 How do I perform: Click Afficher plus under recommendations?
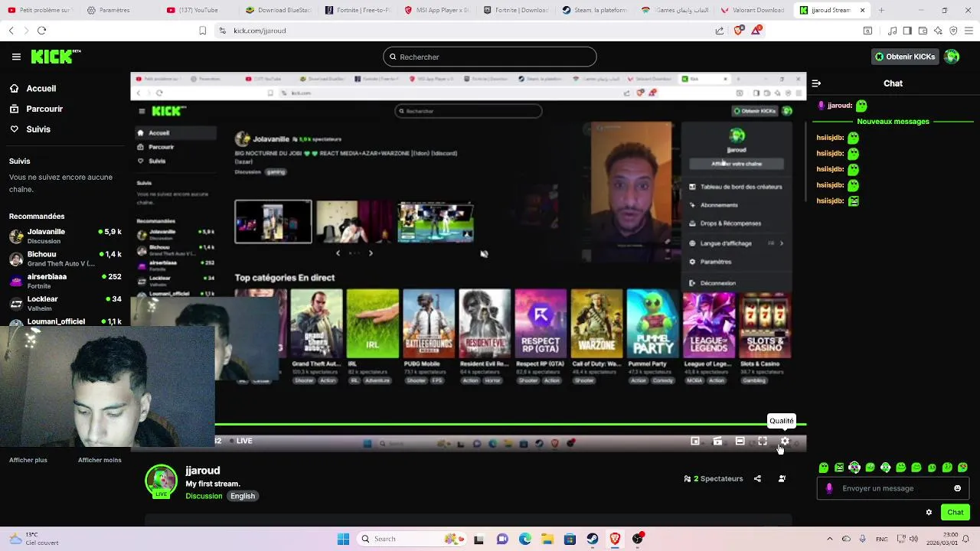[x=28, y=460]
